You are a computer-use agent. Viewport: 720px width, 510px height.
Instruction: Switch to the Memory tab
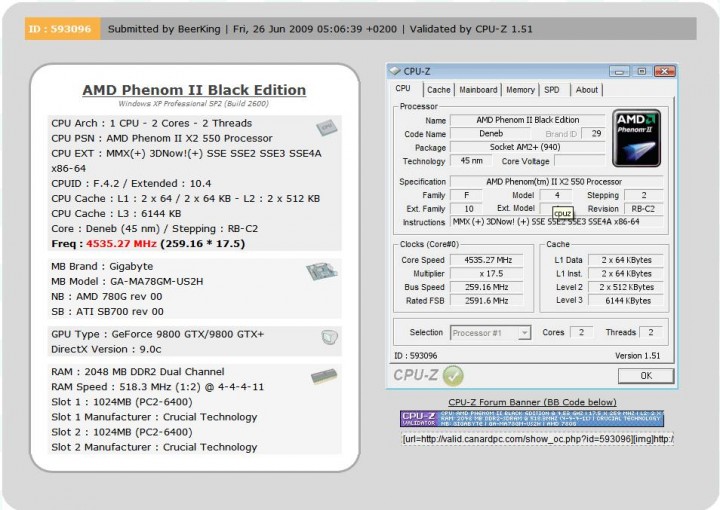point(520,90)
